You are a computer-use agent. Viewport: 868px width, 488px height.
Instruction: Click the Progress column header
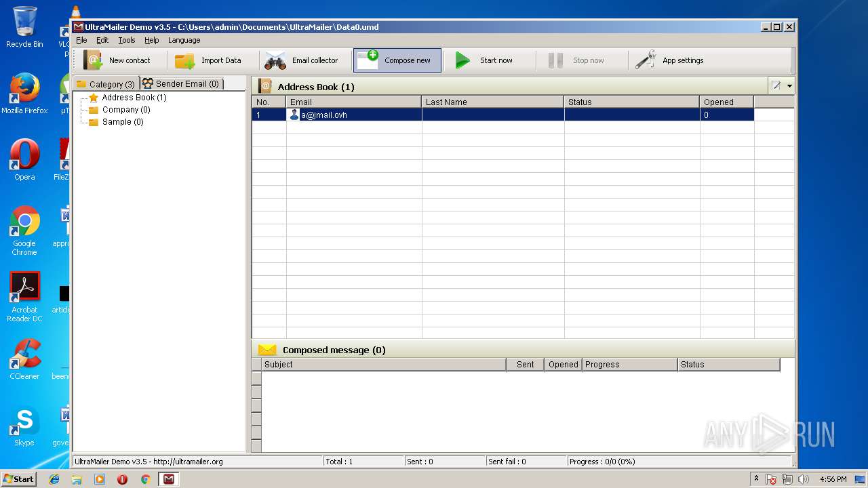click(630, 365)
